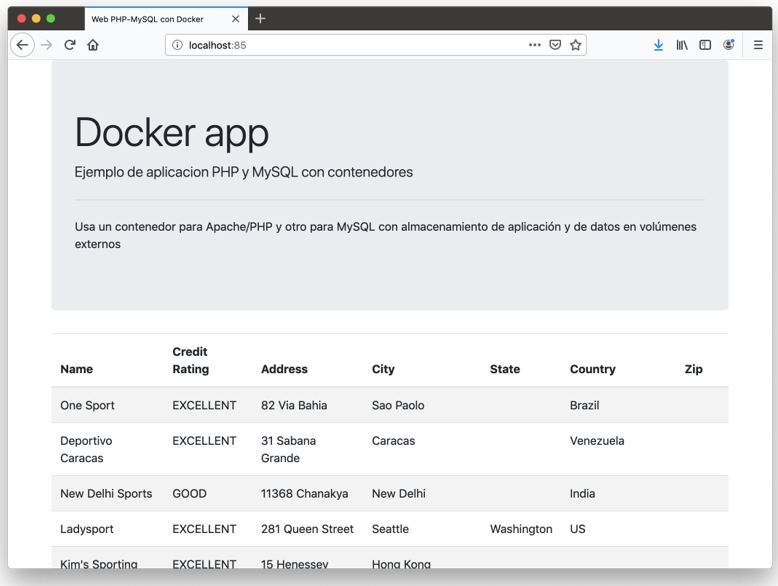Open the Firefox home page

click(x=93, y=45)
